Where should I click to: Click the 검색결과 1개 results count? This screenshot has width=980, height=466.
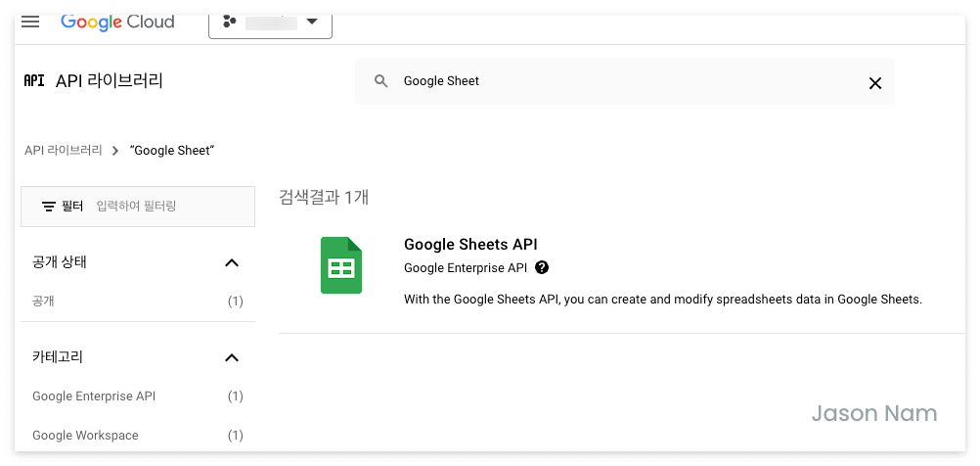coord(324,198)
